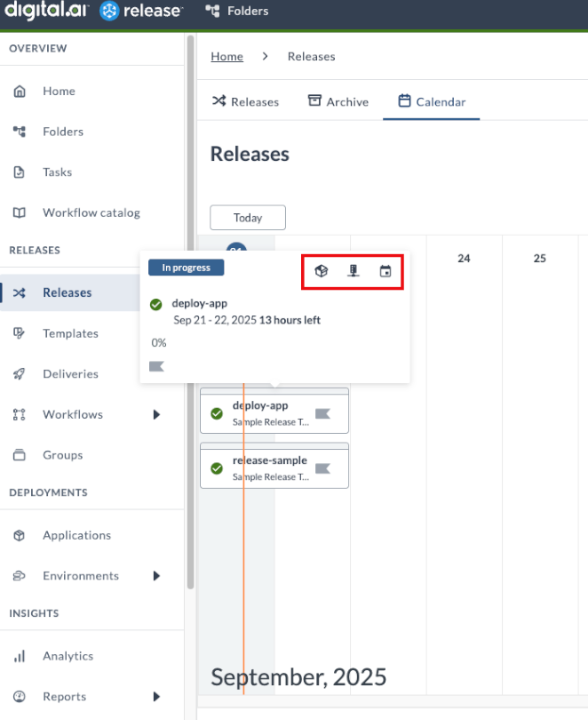
Task: Expand the Workflows submenu arrow
Action: [x=156, y=414]
